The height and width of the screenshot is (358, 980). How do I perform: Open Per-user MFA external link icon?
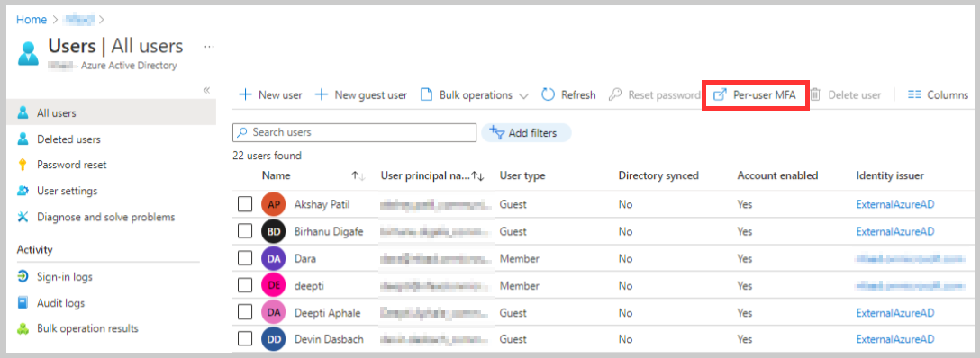720,94
